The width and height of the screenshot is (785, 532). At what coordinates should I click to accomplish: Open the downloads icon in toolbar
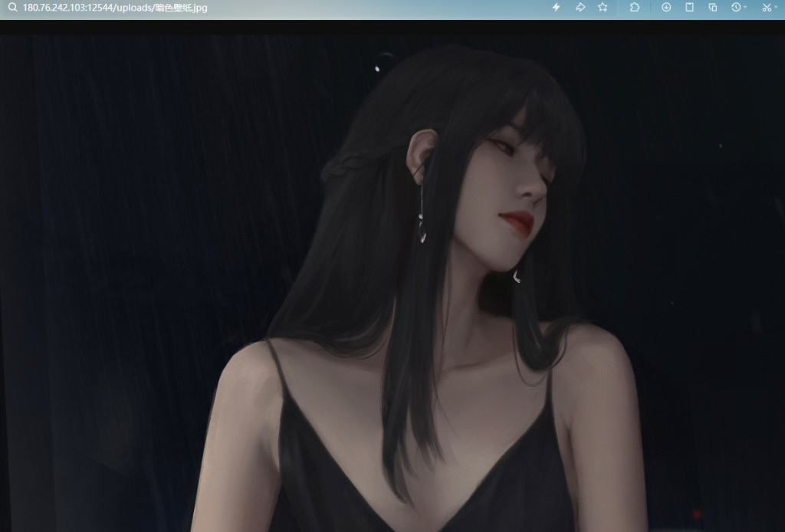[666, 8]
